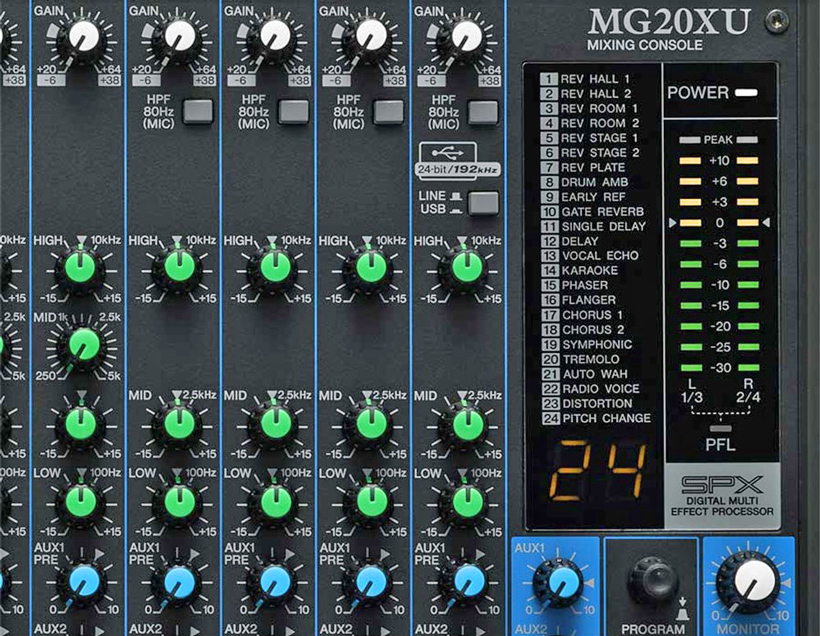Adjust the GAIN knob on the middle channel
The width and height of the screenshot is (820, 636).
point(274,38)
